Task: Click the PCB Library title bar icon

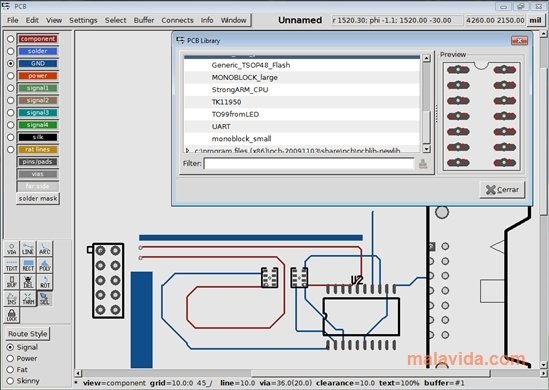Action: (x=180, y=40)
